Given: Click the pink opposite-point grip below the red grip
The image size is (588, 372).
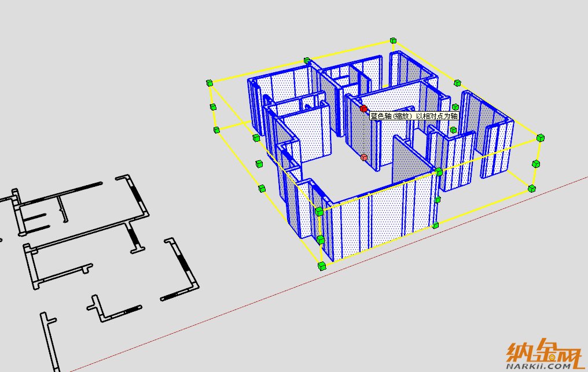Looking at the screenshot, I should tap(364, 157).
